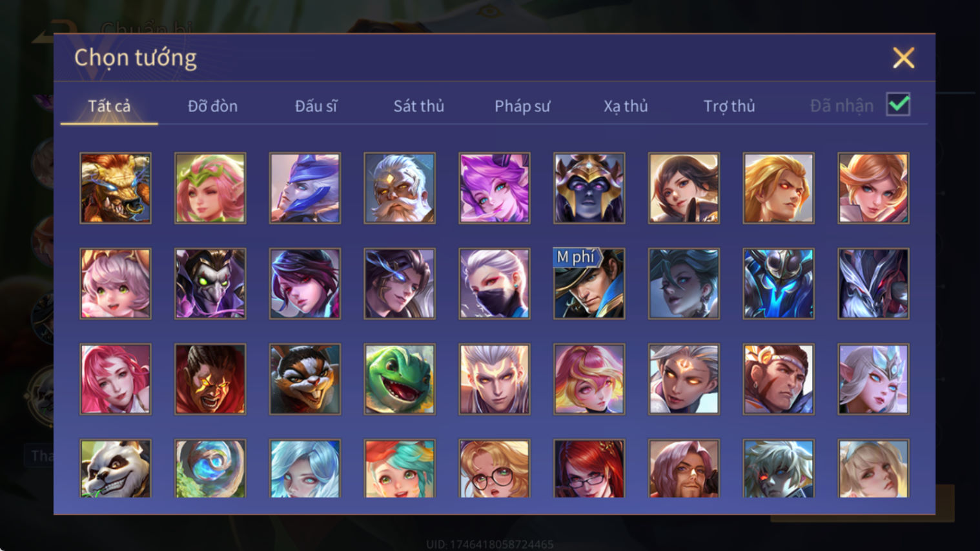Viewport: 980px width, 551px height.
Task: Switch to the 'Đỡ đòn' tab
Action: (x=212, y=106)
